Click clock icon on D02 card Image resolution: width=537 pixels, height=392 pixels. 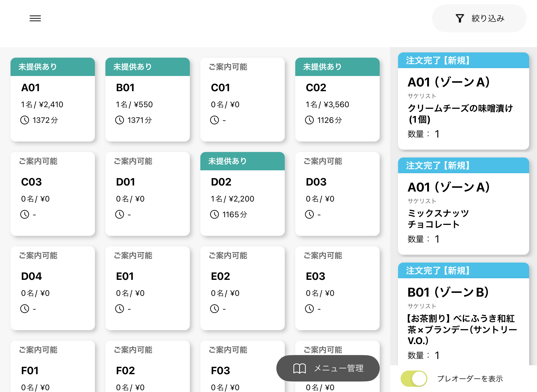(214, 214)
